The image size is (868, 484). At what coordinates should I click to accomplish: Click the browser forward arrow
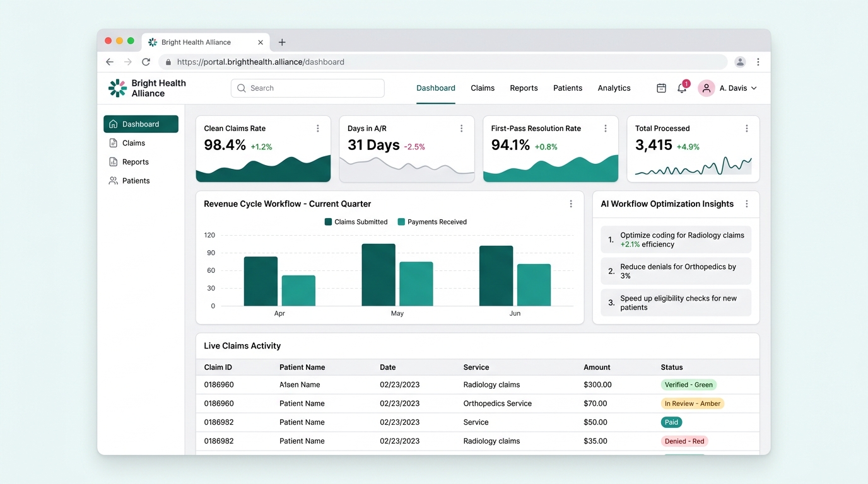pos(128,62)
